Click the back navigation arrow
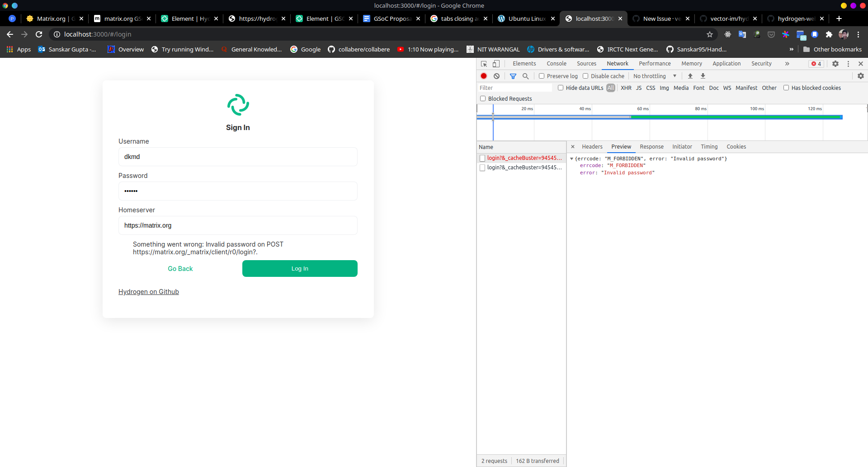Screen dimensions: 868x467 click(10, 34)
